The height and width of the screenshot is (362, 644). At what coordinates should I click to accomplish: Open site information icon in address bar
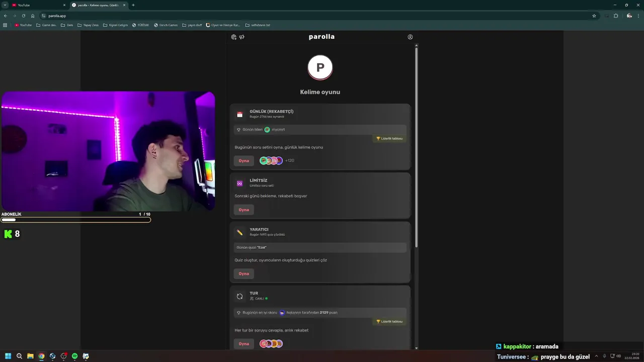point(44,16)
